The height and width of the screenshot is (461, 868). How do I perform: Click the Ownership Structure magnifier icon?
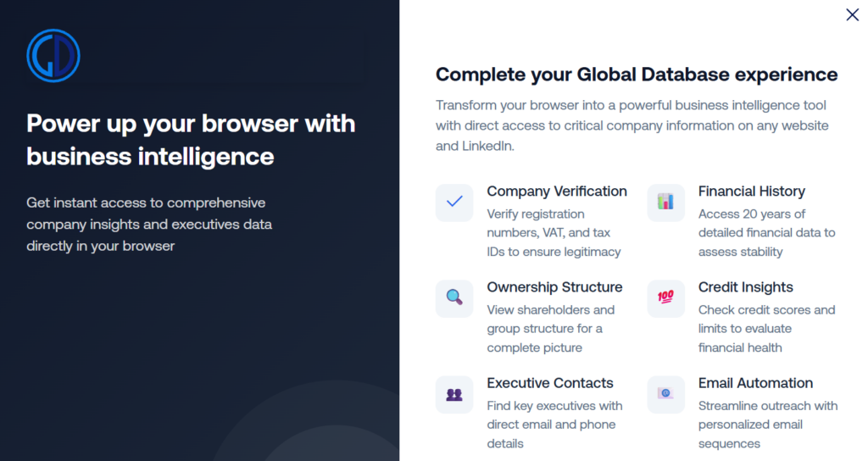454,298
